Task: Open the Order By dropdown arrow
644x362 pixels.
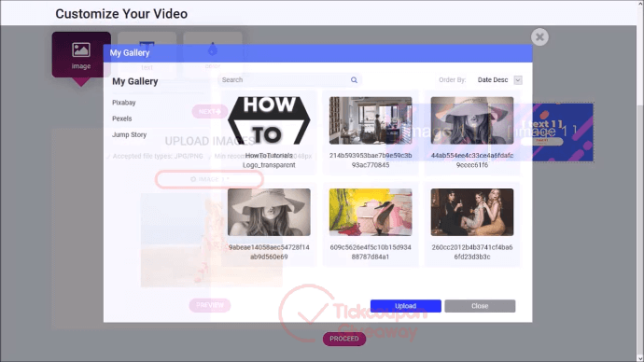Action: coord(518,80)
